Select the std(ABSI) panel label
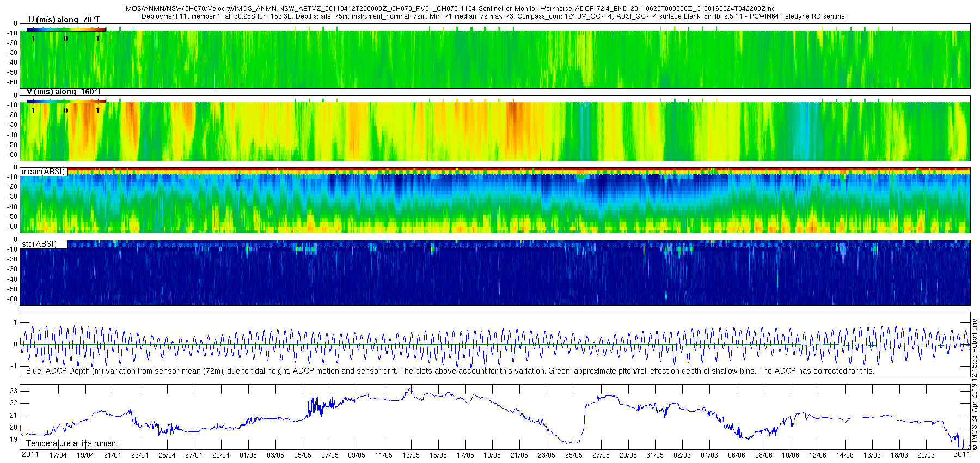Image resolution: width=980 pixels, height=463 pixels. [x=39, y=244]
